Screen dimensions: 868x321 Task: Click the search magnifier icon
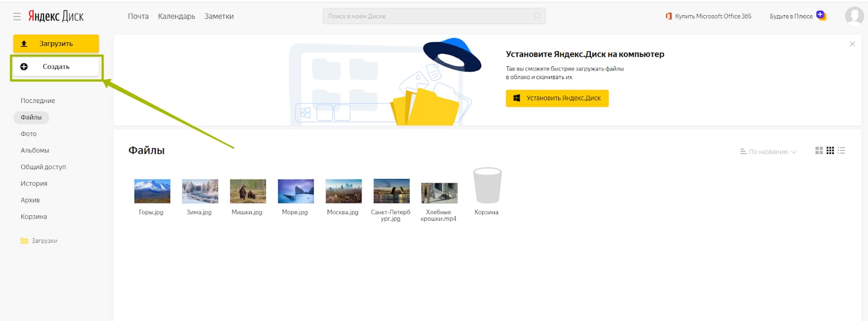pos(537,16)
